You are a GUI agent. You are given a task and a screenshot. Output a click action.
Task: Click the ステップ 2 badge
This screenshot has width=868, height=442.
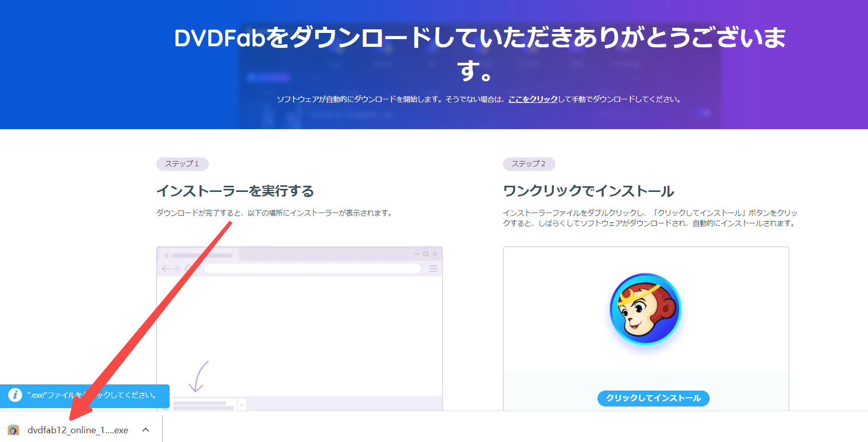coord(529,164)
